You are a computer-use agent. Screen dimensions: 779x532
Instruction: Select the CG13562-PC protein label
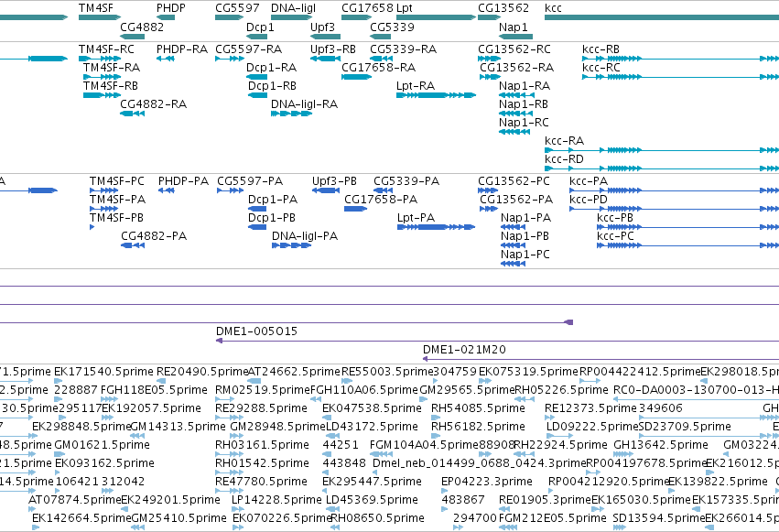point(514,181)
